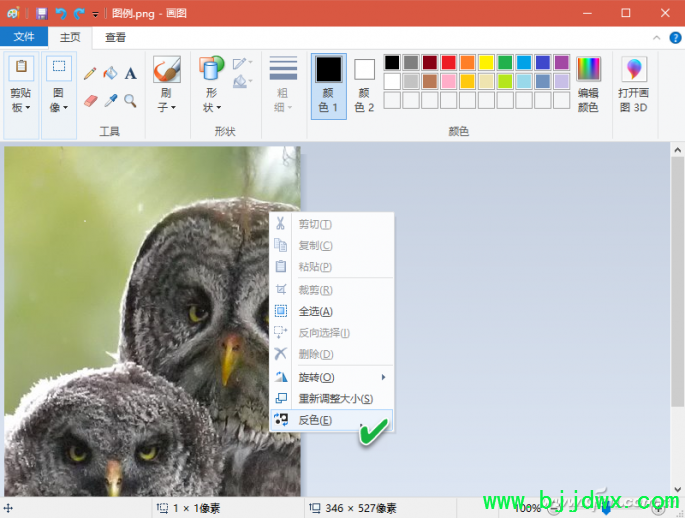This screenshot has height=518, width=685.
Task: Click the 1 × 1像素 selection size text
Action: click(x=197, y=508)
